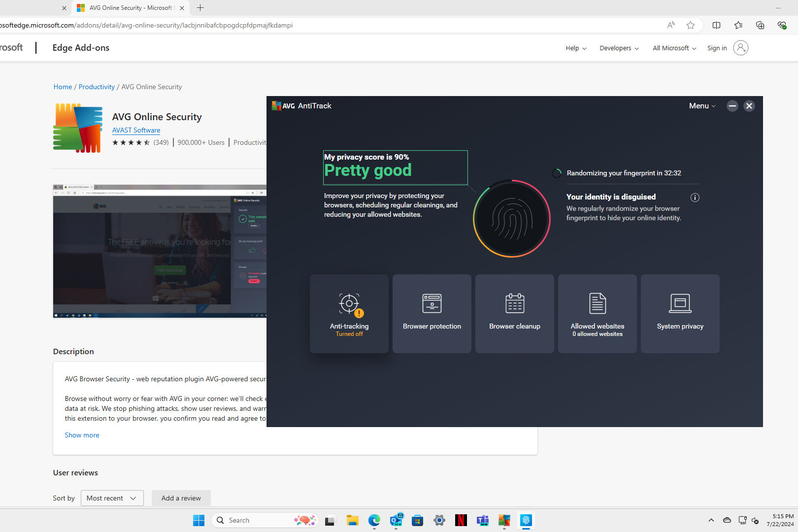This screenshot has width=798, height=532.
Task: Click the AVG AntiTrack fingerprint taskbar icon
Action: point(526,520)
